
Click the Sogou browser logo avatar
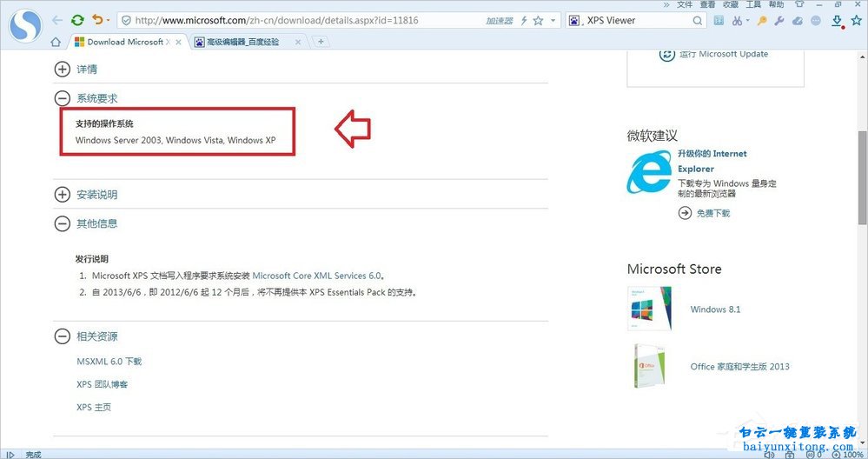(x=26, y=25)
